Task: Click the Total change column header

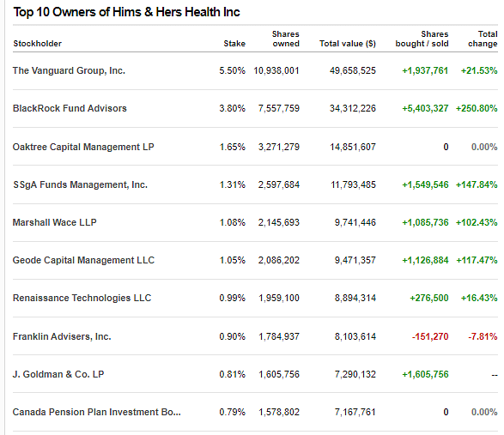Action: pos(483,39)
